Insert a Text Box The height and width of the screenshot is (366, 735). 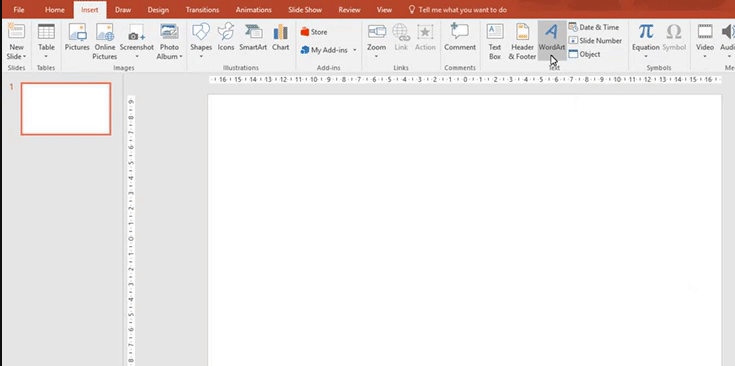(495, 41)
